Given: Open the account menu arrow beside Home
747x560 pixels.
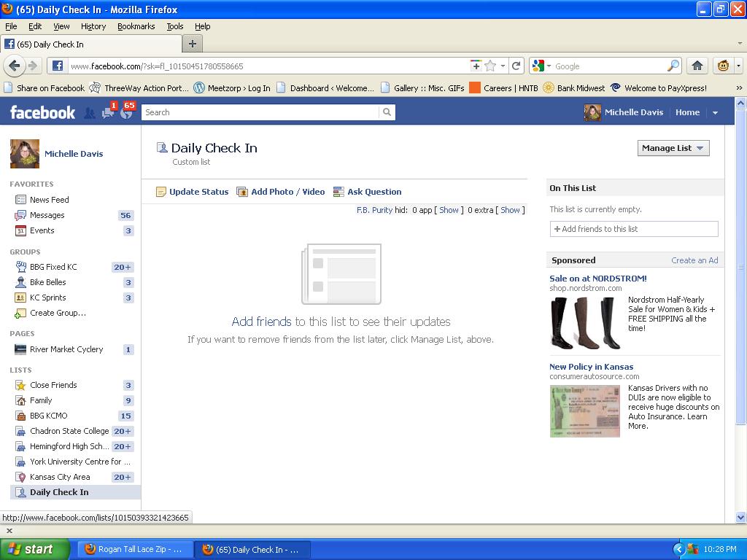Looking at the screenshot, I should [x=715, y=113].
